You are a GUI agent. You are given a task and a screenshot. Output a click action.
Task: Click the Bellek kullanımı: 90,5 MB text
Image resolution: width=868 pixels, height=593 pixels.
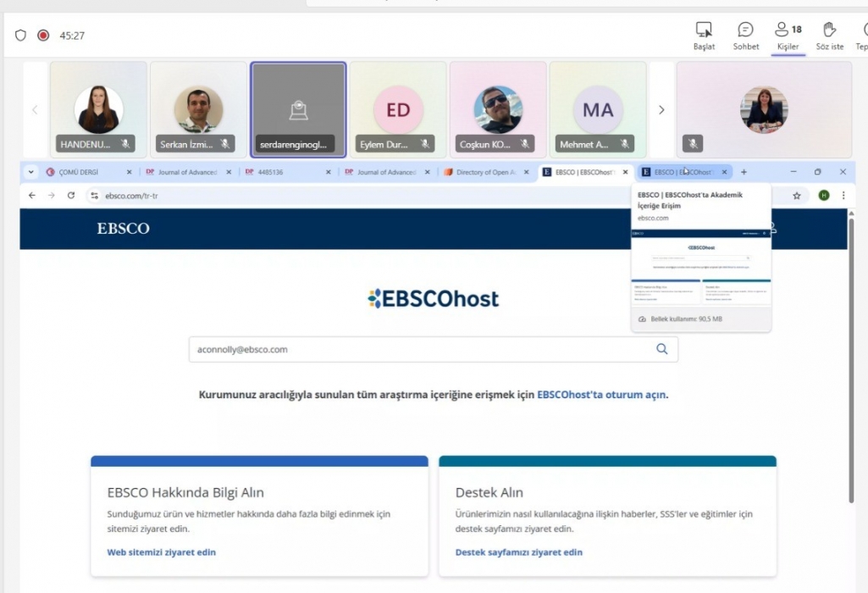[686, 319]
